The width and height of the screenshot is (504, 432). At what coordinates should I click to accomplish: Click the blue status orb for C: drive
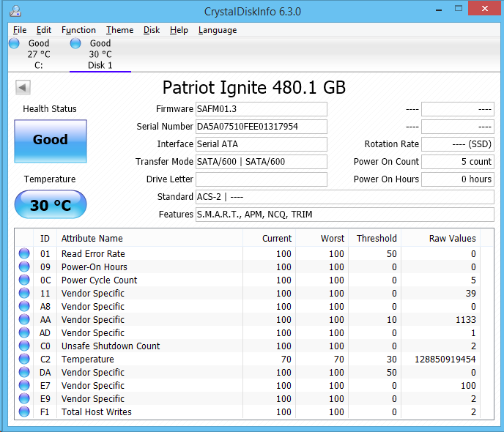click(14, 43)
